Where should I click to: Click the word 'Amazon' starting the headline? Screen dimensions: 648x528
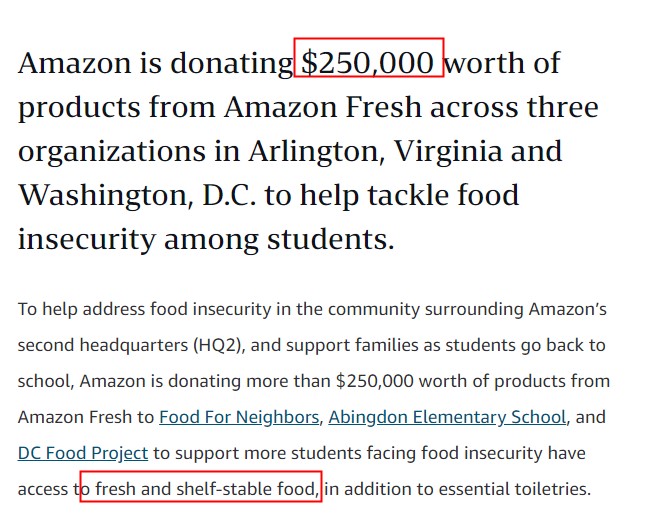[74, 63]
